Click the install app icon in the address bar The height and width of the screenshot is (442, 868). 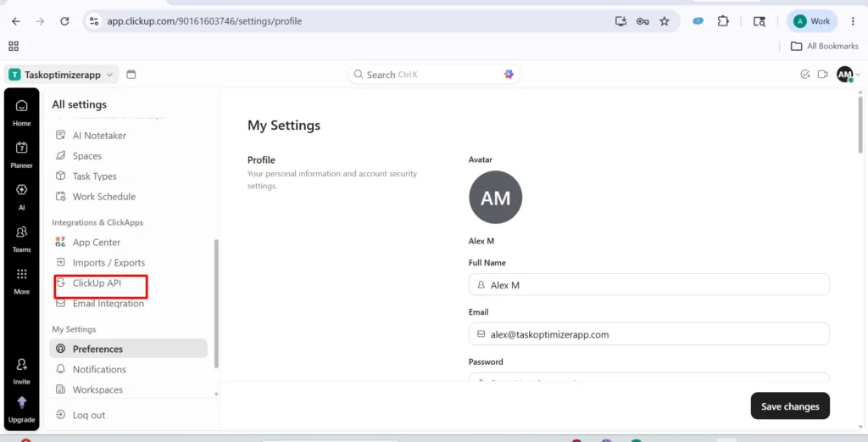point(621,21)
